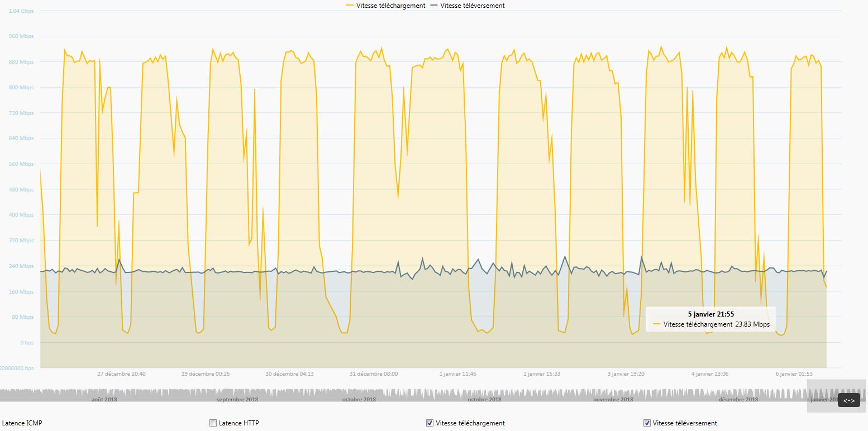Click the 5 janvier 21:55 tooltip
868x431 pixels.
(710, 319)
